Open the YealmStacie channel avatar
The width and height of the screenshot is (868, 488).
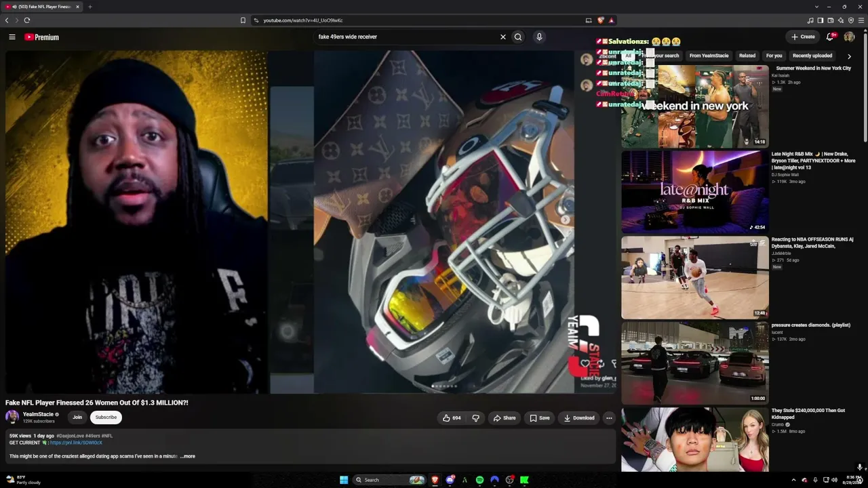12,418
